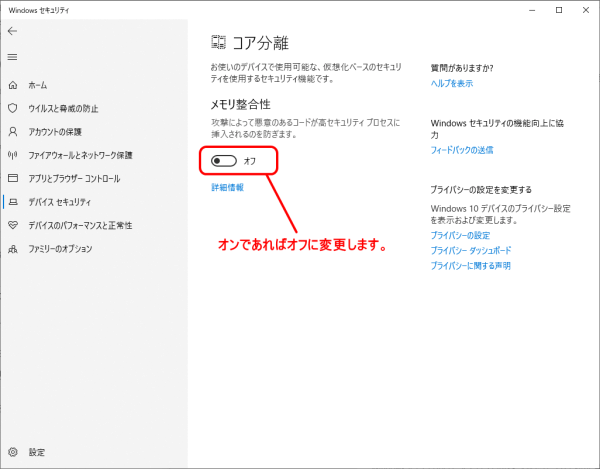Screen dimensions: 600x469
Task: Click the window icon for アプリとブラウザー コントロール
Action: [x=13, y=178]
